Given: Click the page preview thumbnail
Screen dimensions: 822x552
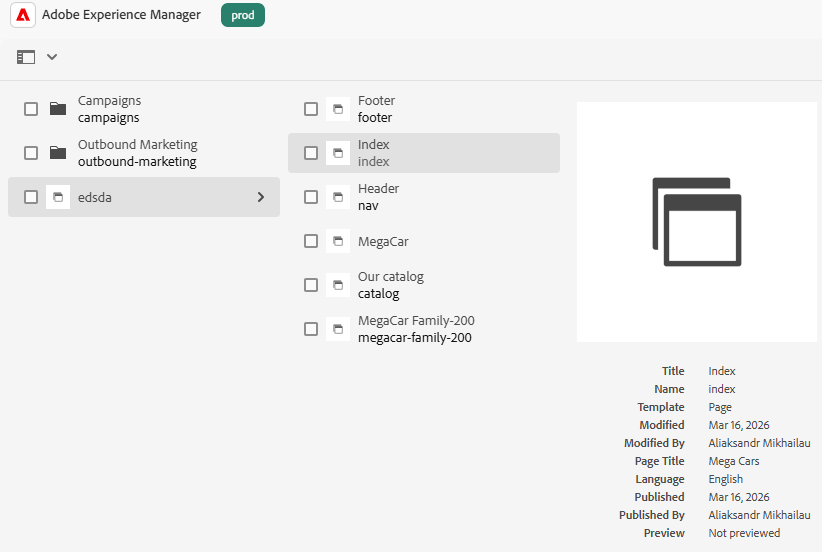Looking at the screenshot, I should [x=697, y=222].
